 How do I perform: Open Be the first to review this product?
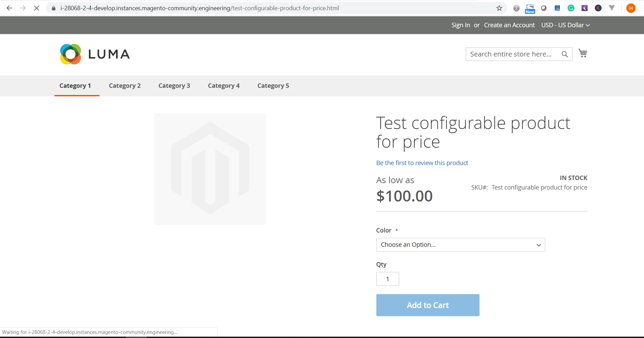(x=422, y=163)
